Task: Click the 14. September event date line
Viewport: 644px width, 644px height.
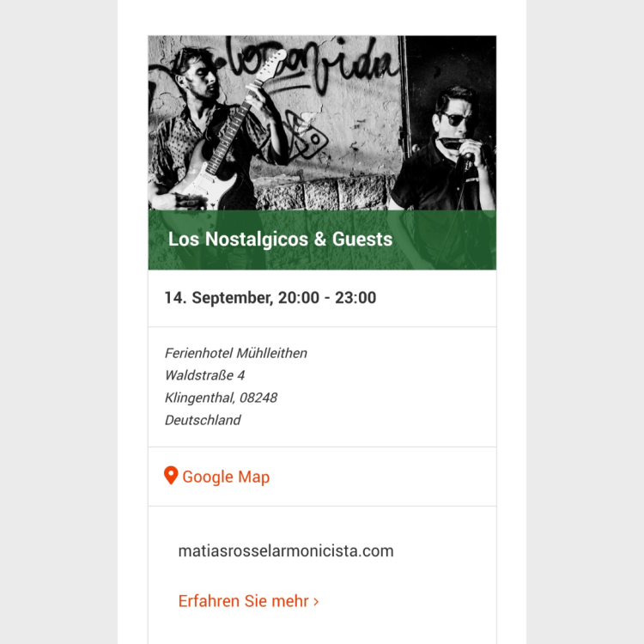Action: [270, 298]
